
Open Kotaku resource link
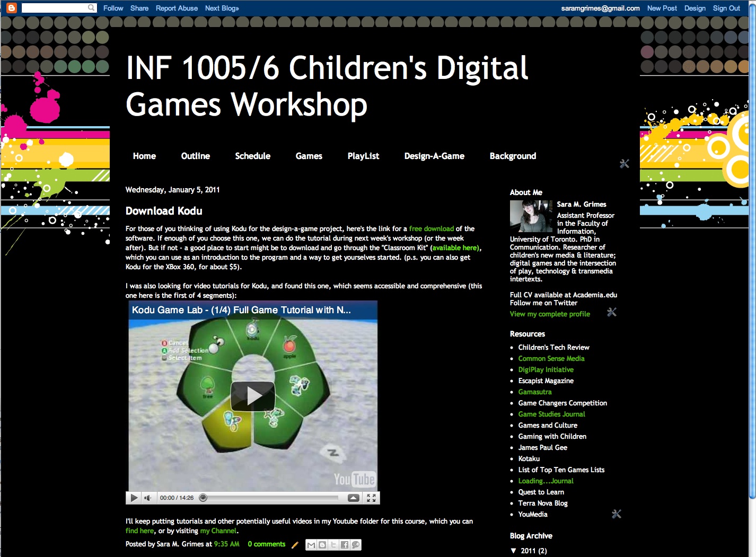point(529,458)
